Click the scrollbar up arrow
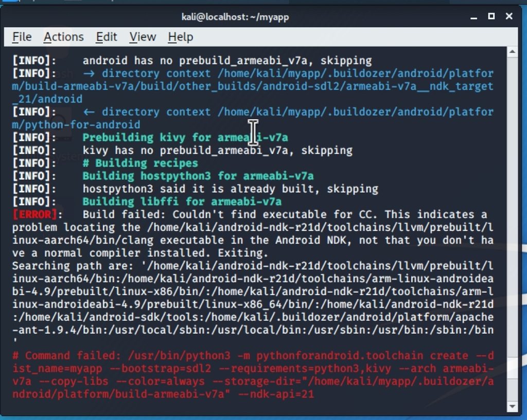Image resolution: width=527 pixels, height=420 pixels. 512,51
